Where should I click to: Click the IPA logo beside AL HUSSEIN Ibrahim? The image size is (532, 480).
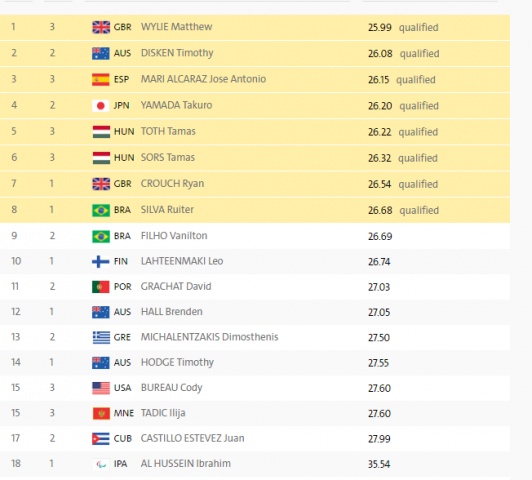(x=101, y=464)
